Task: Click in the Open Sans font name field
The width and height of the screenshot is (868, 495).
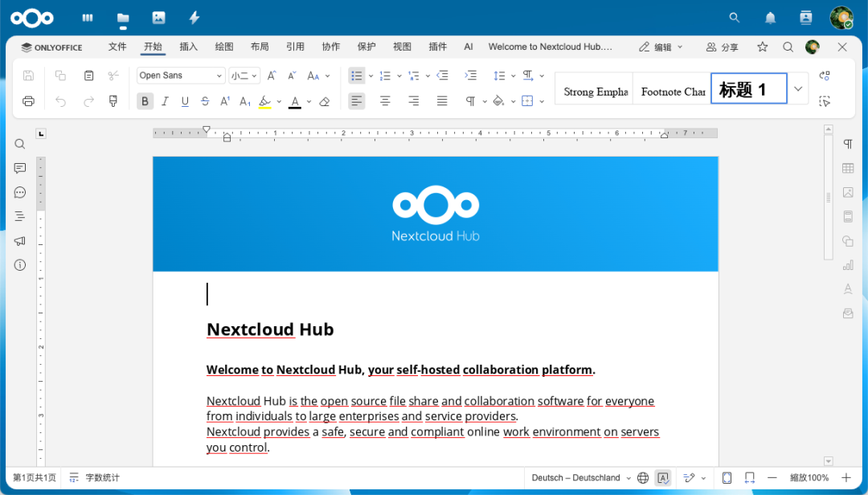Action: coord(173,75)
